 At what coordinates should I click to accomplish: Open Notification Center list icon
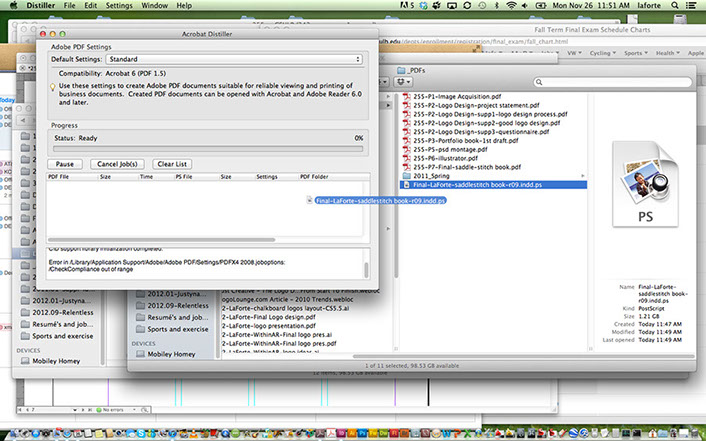[691, 5]
